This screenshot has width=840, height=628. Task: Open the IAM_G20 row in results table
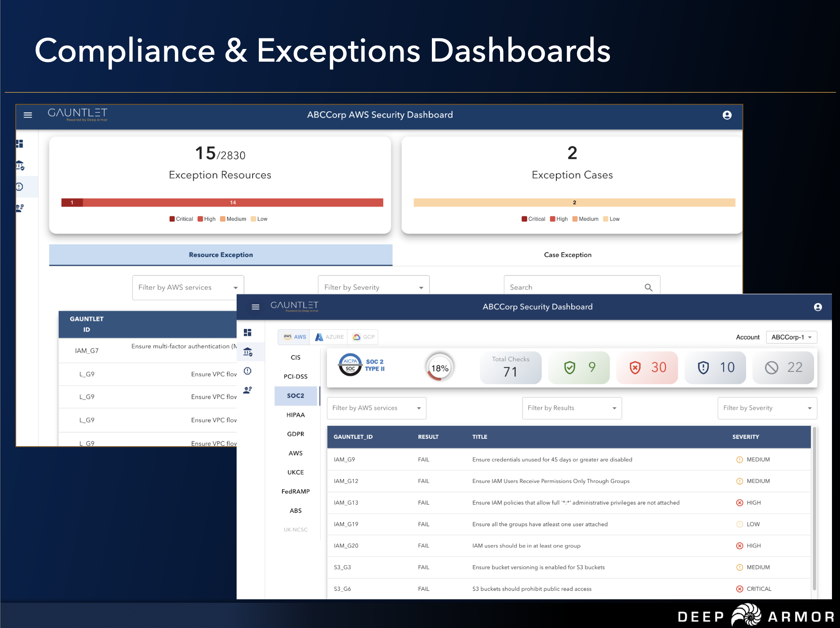(569, 546)
